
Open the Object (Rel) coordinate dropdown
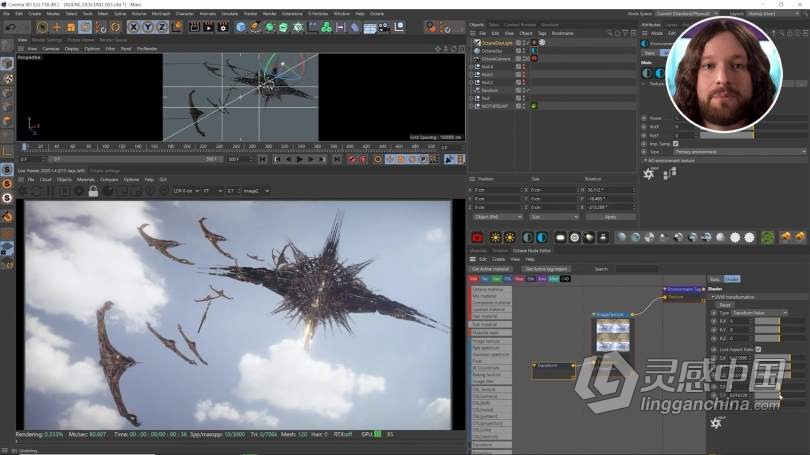(x=497, y=217)
